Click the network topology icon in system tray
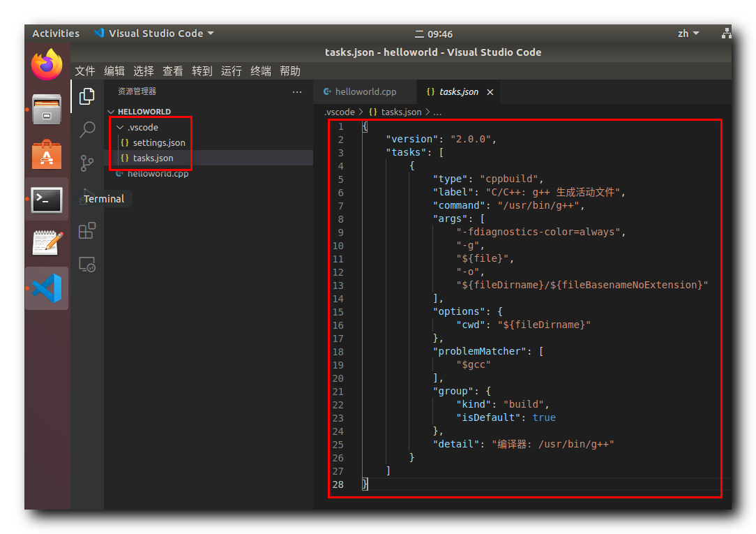Viewport: 756px width, 534px height. pos(727,33)
